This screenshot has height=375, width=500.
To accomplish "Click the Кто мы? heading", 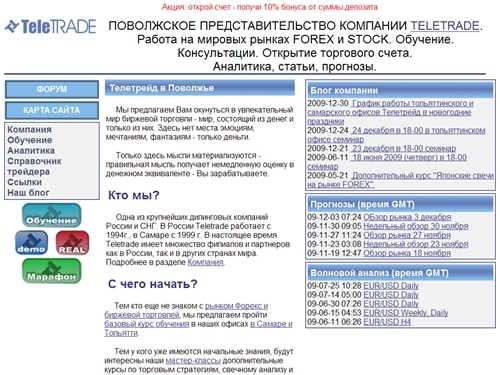I will [134, 195].
